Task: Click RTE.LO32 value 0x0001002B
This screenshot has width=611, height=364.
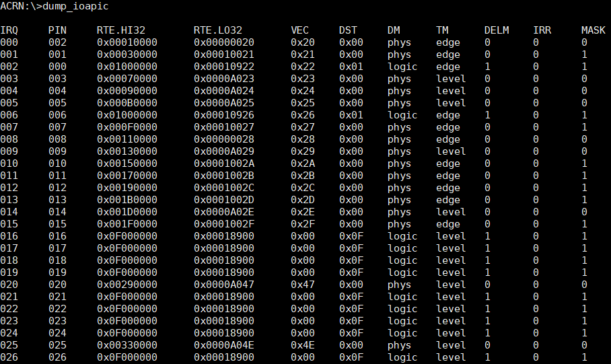Action: tap(224, 176)
